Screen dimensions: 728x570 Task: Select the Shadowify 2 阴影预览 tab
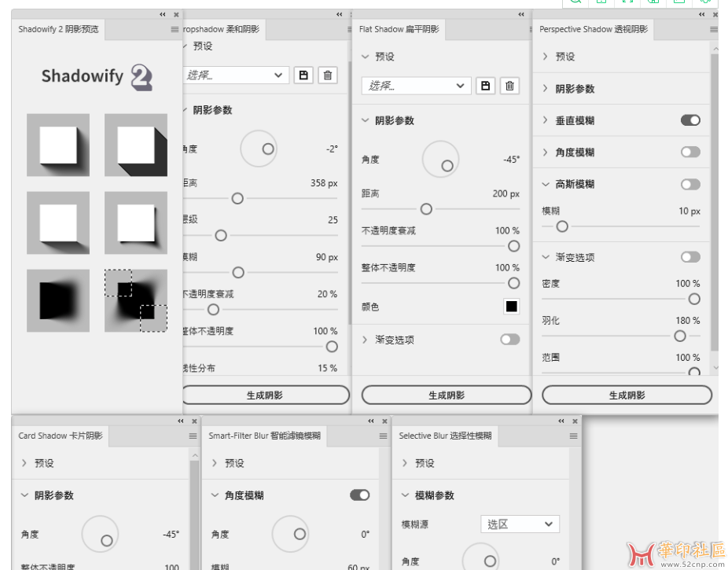[58, 29]
